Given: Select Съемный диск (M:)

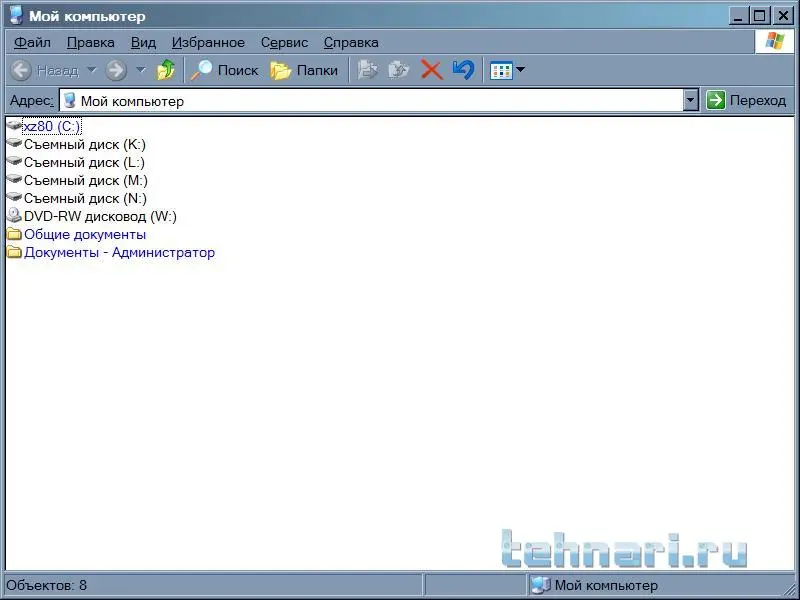Looking at the screenshot, I should (86, 180).
